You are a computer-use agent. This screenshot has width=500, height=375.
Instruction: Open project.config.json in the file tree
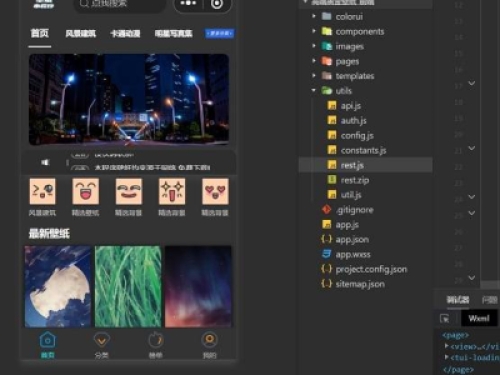(x=371, y=269)
